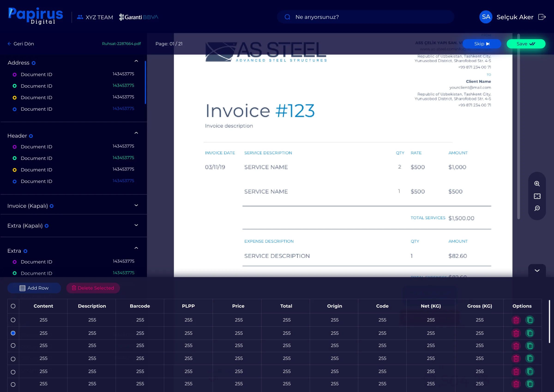
Task: Click trash icon in the fourth table row
Action: (516, 358)
